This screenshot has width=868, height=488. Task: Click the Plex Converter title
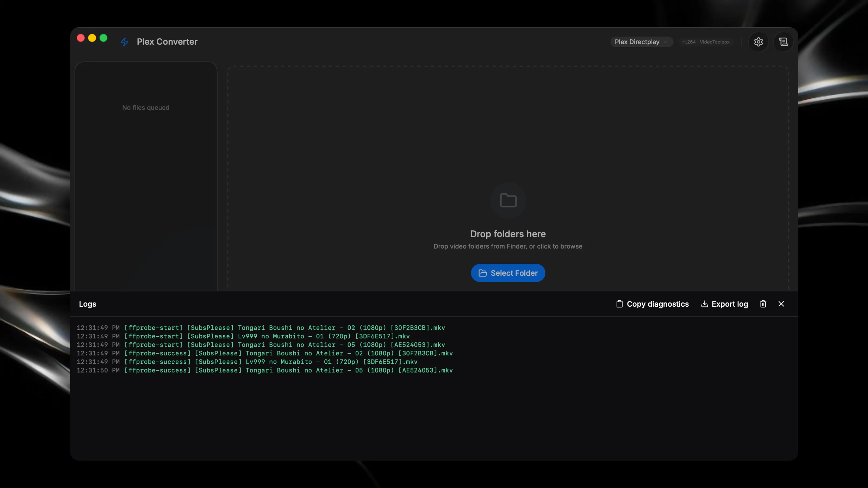click(x=167, y=42)
